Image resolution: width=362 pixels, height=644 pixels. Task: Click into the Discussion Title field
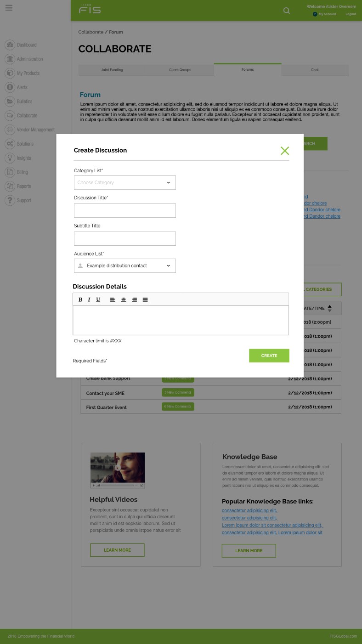pyautogui.click(x=125, y=210)
